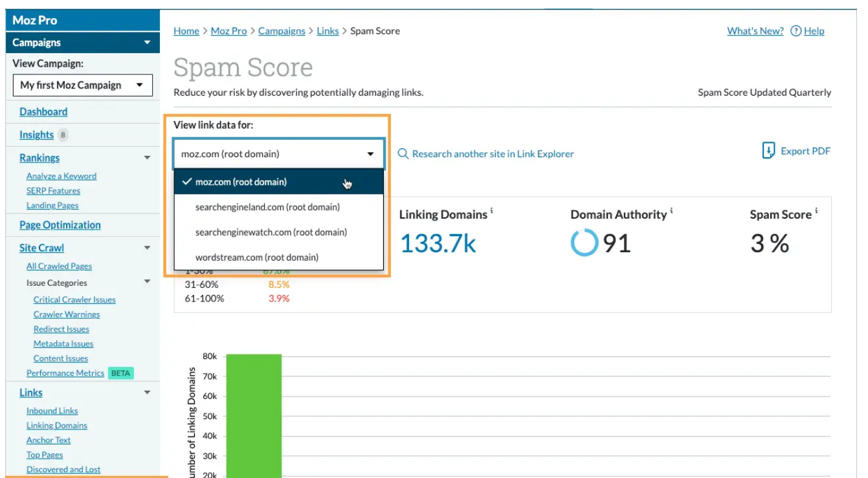Viewport: 868px width, 478px height.
Task: Open Crawler Warnings link
Action: click(x=67, y=315)
